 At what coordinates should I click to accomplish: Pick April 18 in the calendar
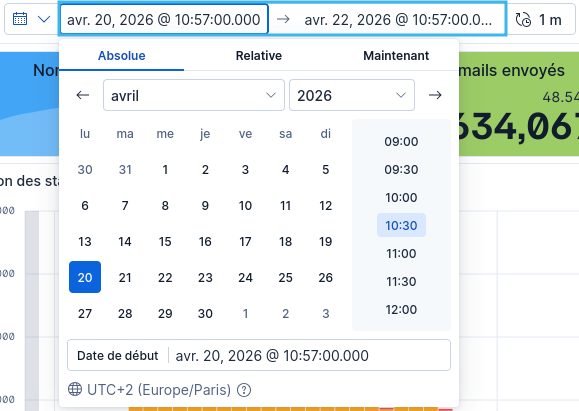coord(285,241)
